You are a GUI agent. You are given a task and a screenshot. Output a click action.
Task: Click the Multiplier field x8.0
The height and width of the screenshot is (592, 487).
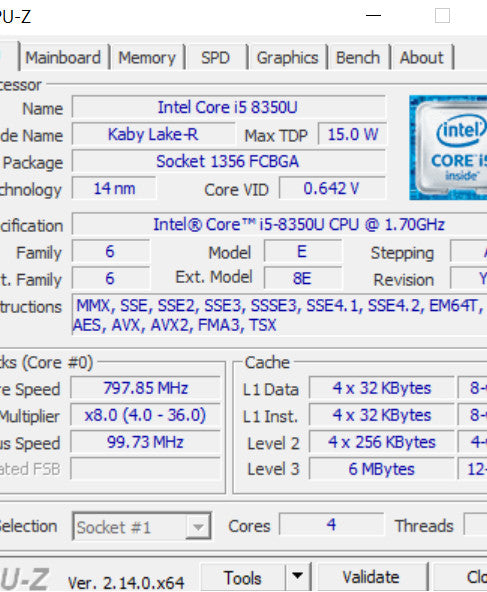(146, 415)
